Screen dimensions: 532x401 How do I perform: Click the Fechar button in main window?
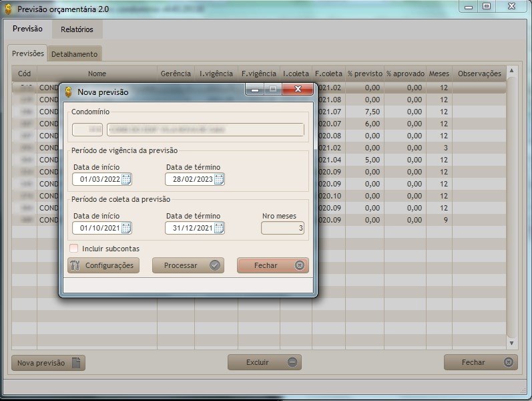(x=480, y=362)
